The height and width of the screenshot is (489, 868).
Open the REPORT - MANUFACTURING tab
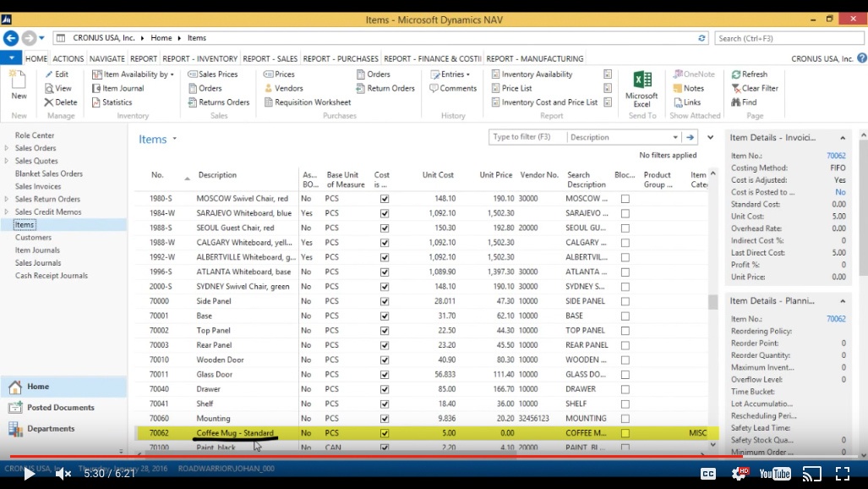(535, 58)
